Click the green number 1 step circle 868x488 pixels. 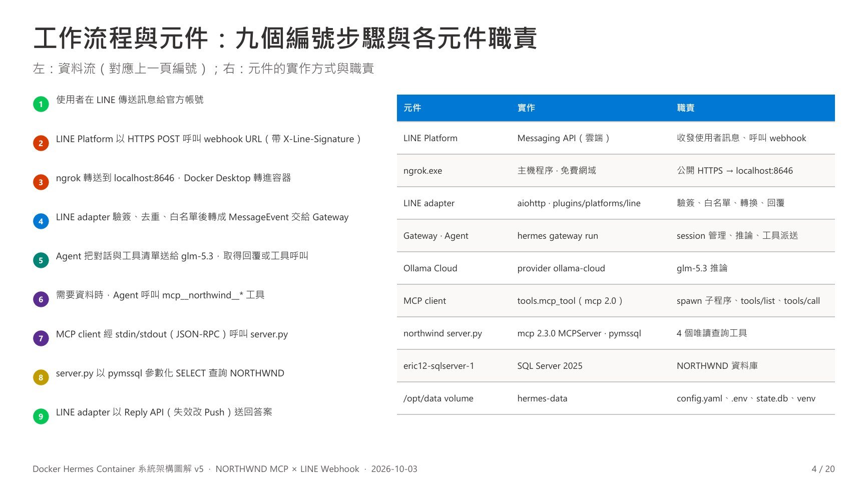41,104
